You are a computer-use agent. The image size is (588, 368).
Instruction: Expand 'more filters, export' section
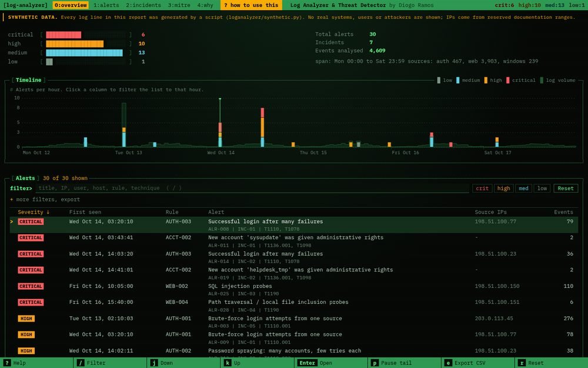tap(45, 200)
